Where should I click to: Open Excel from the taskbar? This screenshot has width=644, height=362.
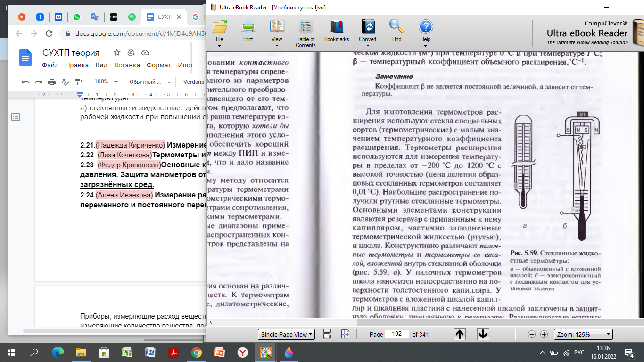pyautogui.click(x=127, y=352)
